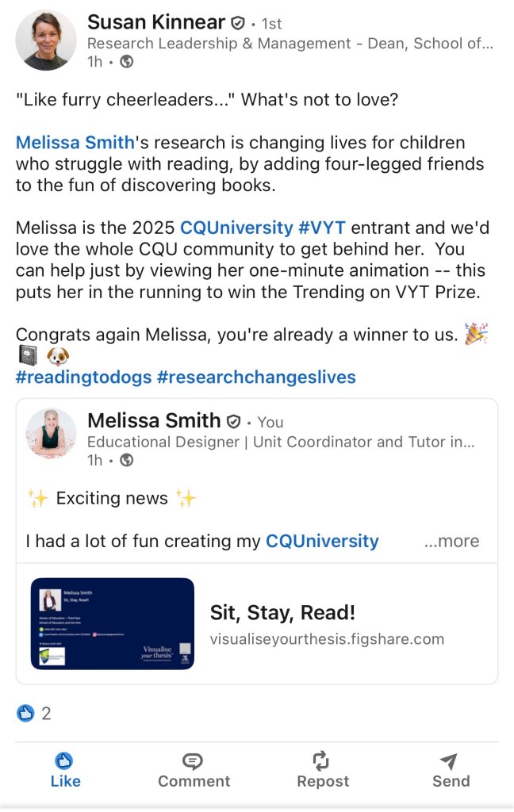Click CQUniversity link in Melissa's shared post
Image resolution: width=514 pixels, height=812 pixels.
click(x=322, y=542)
